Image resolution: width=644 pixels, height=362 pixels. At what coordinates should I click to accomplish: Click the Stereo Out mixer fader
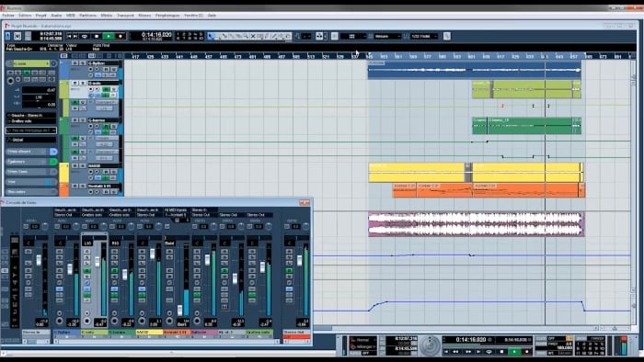pyautogui.click(x=299, y=260)
